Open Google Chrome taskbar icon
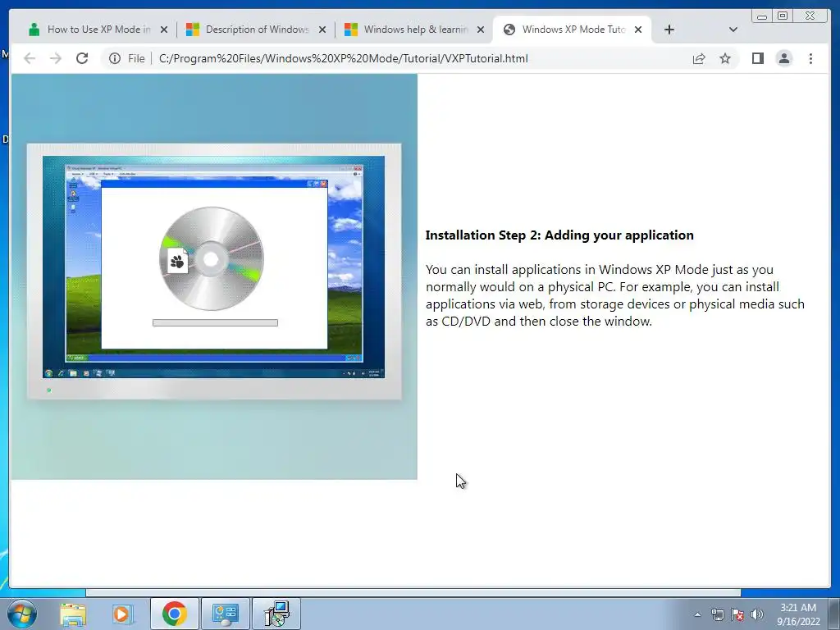This screenshot has width=840, height=630. click(174, 614)
